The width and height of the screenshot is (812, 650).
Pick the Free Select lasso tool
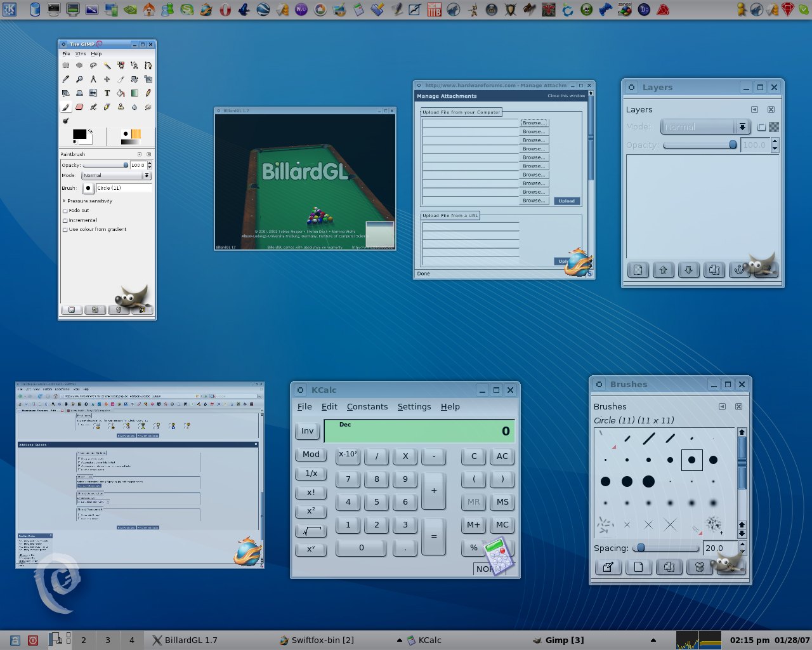click(93, 65)
